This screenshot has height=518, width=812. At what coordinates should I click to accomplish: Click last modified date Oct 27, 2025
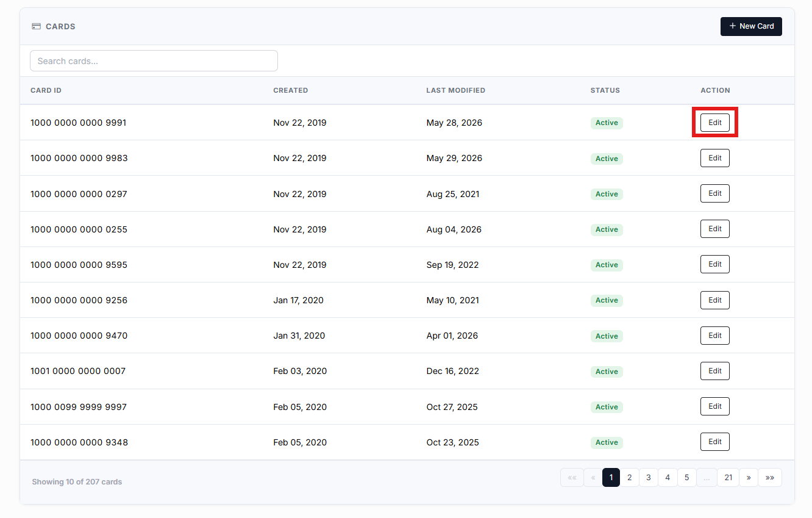[452, 407]
